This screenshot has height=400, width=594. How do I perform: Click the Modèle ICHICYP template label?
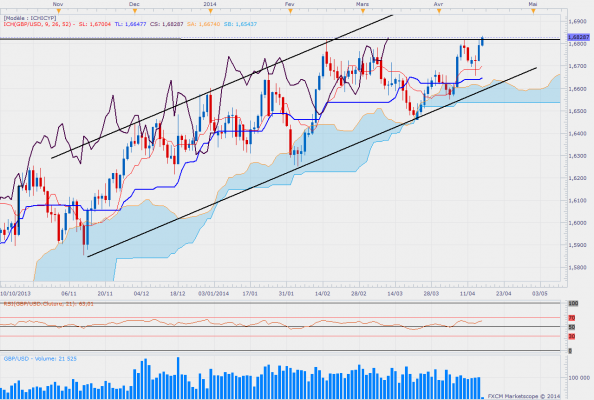click(30, 18)
